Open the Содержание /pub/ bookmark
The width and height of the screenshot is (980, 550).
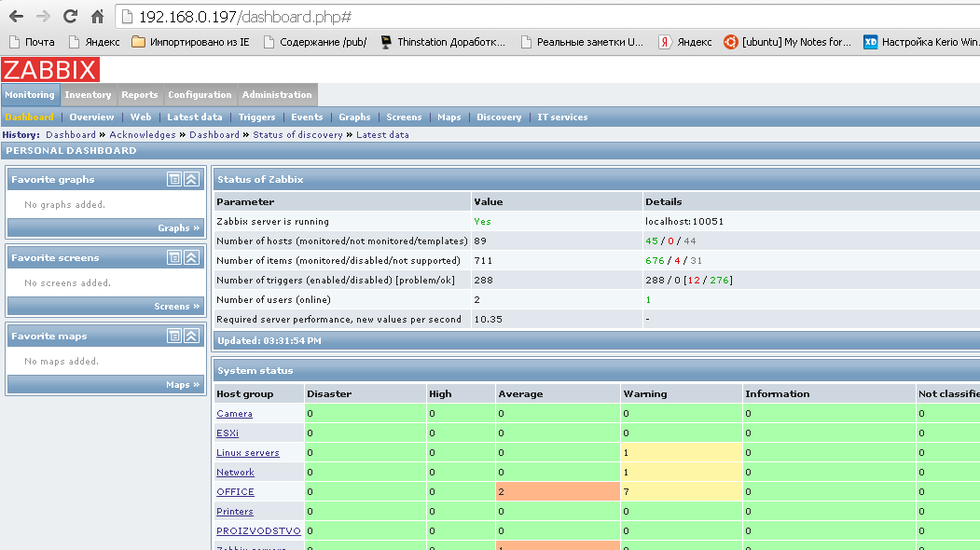(x=315, y=42)
